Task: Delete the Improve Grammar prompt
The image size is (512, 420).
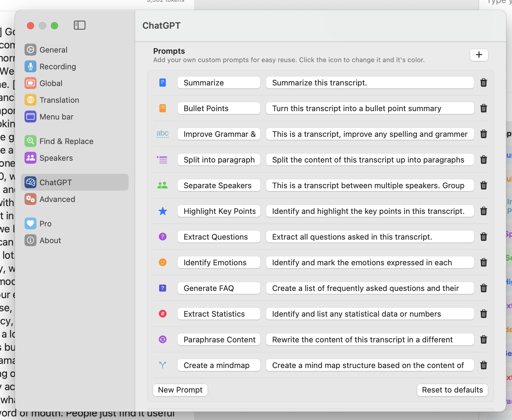Action: pos(484,134)
